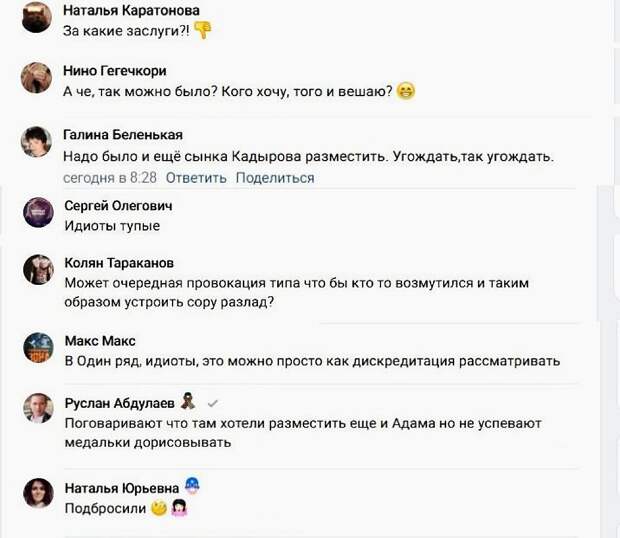Image resolution: width=620 pixels, height=538 pixels.
Task: Click the checkmark icon after Руслан Абдулаев
Action: click(213, 404)
